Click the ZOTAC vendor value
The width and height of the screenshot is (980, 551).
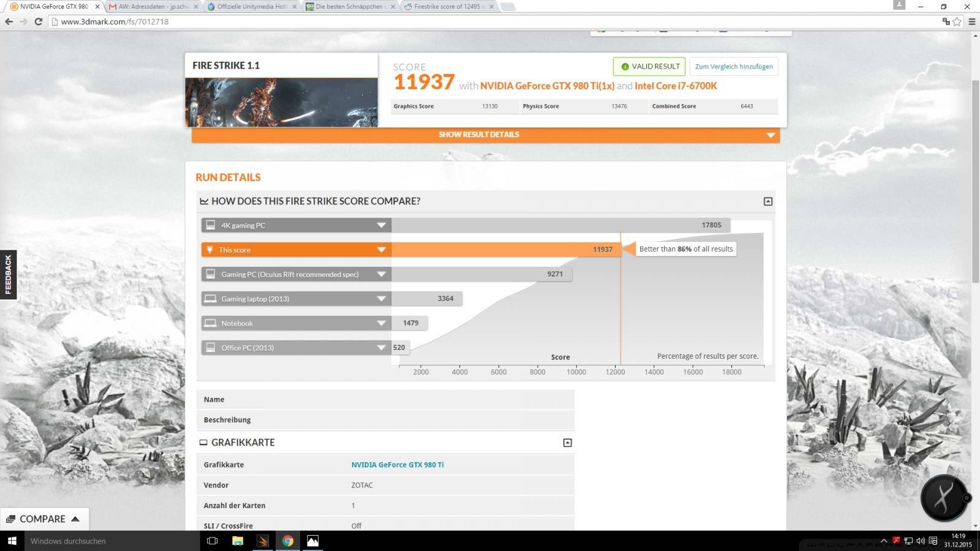[362, 485]
